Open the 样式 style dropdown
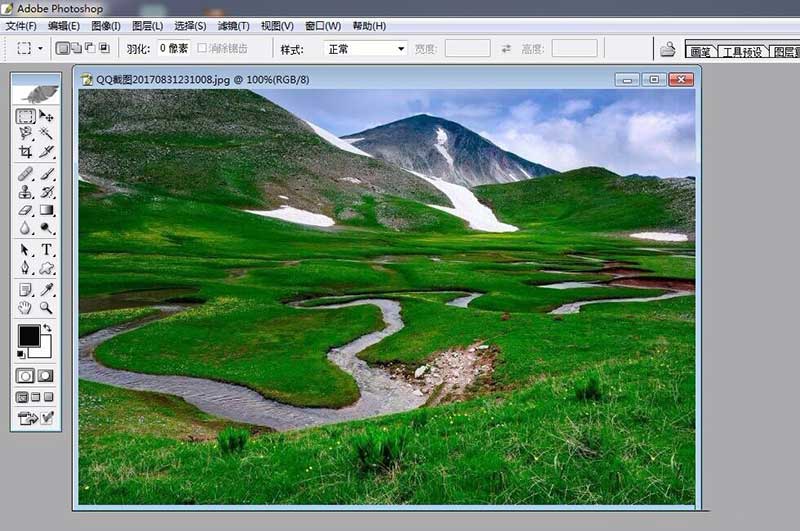Screen dimensions: 800x531 (365, 48)
